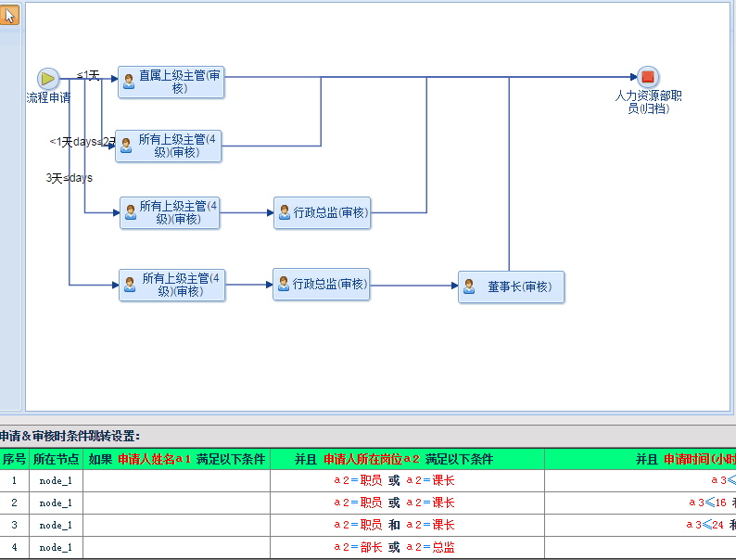Click the green start icon for 流程申请
This screenshot has height=560, width=736.
tap(48, 79)
